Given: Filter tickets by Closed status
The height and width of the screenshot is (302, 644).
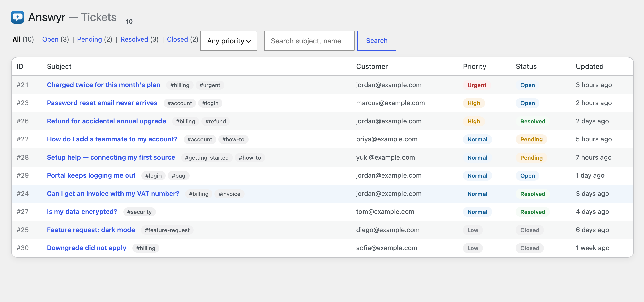Looking at the screenshot, I should pyautogui.click(x=177, y=39).
